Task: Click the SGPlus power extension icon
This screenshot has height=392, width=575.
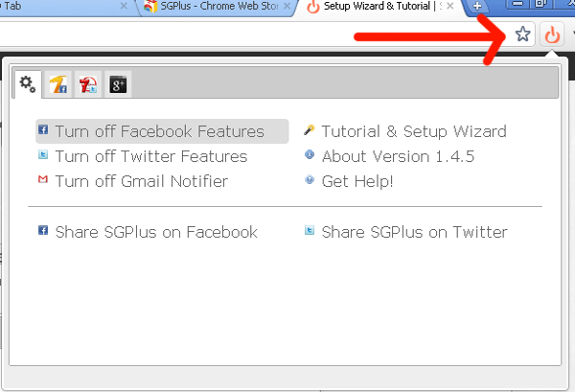Action: 552,35
